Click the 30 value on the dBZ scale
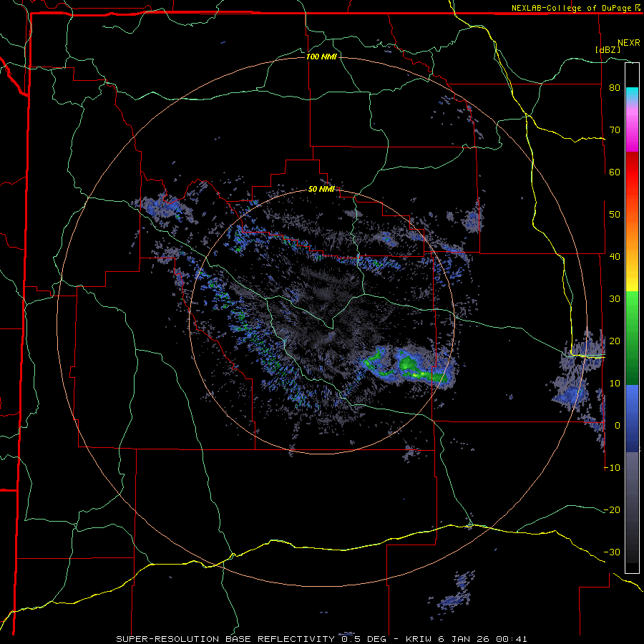This screenshot has width=644, height=644. pyautogui.click(x=615, y=299)
